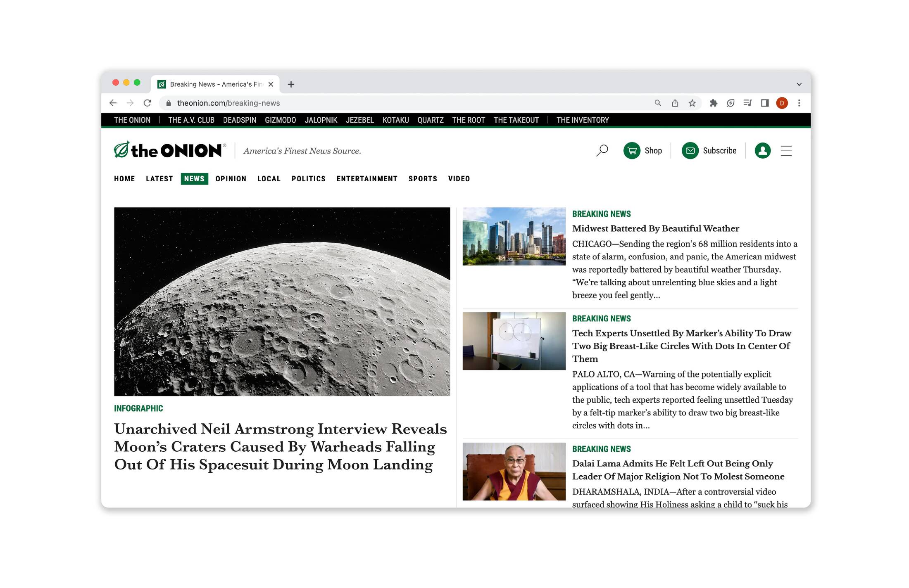Open the Dalai Lama article thumbnail
Screen dimensions: 909x588
[x=514, y=472]
